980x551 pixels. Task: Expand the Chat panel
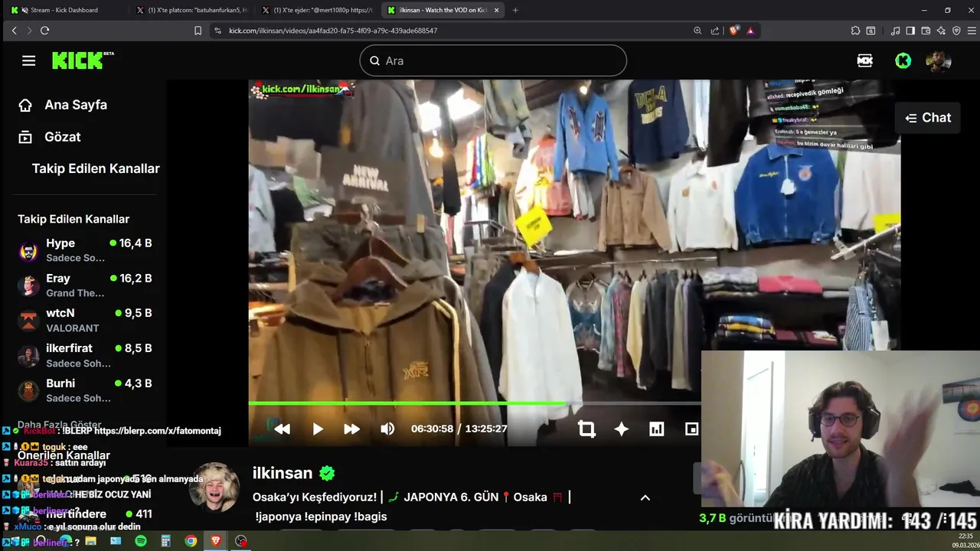928,118
